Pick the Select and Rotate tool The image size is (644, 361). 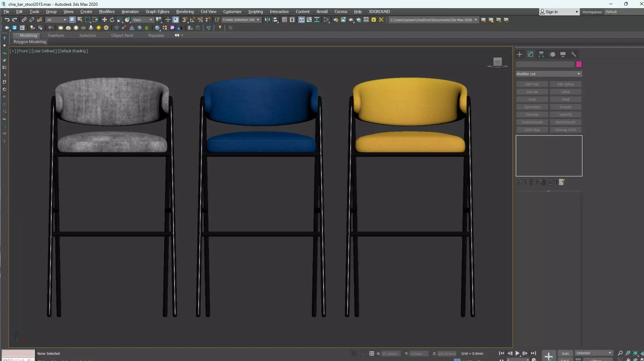click(112, 20)
